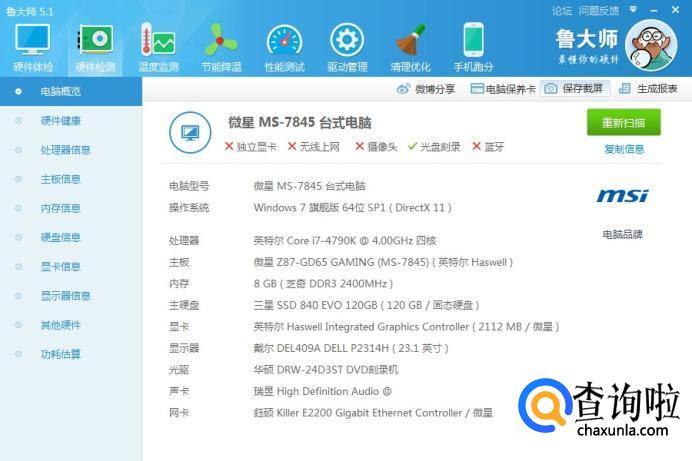
Task: Click the 鲁大师 mascot avatar
Action: coord(651,45)
